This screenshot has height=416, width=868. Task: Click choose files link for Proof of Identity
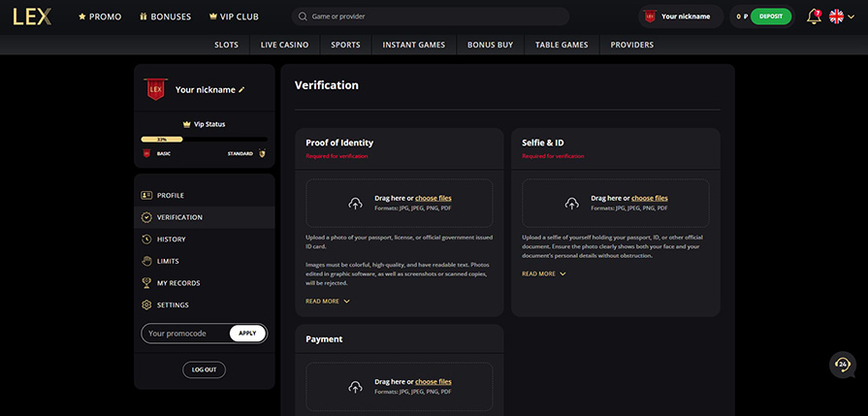[434, 198]
